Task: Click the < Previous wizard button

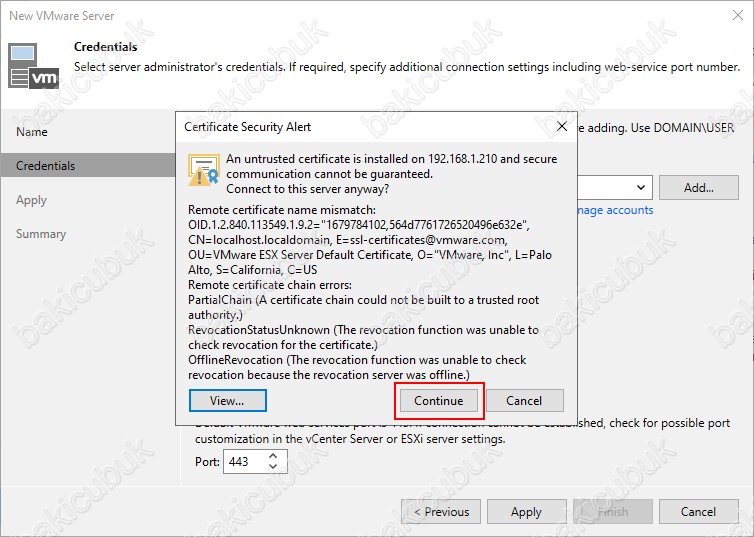Action: (x=441, y=512)
